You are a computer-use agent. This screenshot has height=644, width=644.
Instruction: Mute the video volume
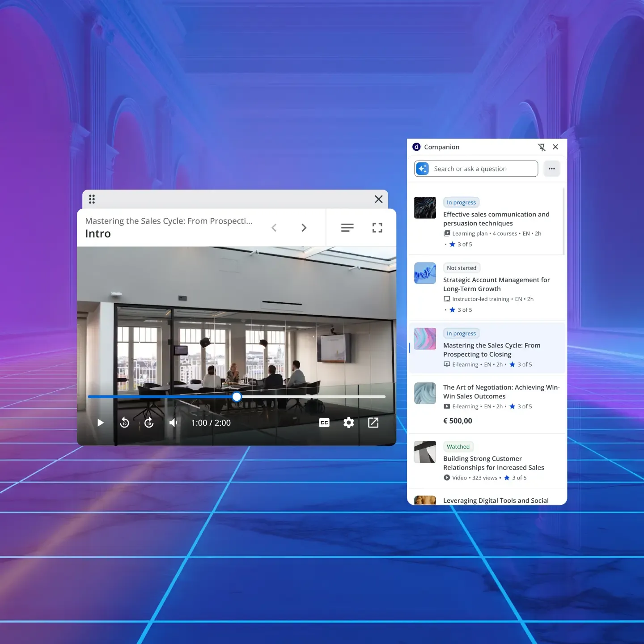(x=174, y=423)
